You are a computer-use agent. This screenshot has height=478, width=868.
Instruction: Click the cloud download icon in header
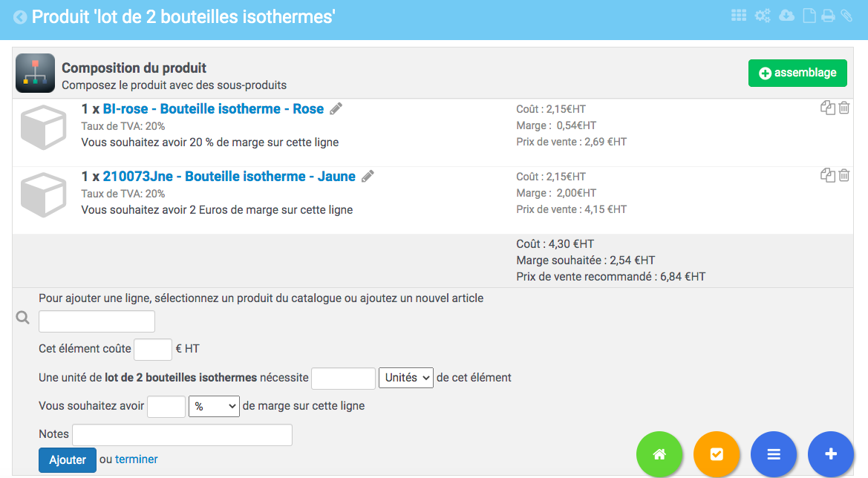tap(786, 16)
